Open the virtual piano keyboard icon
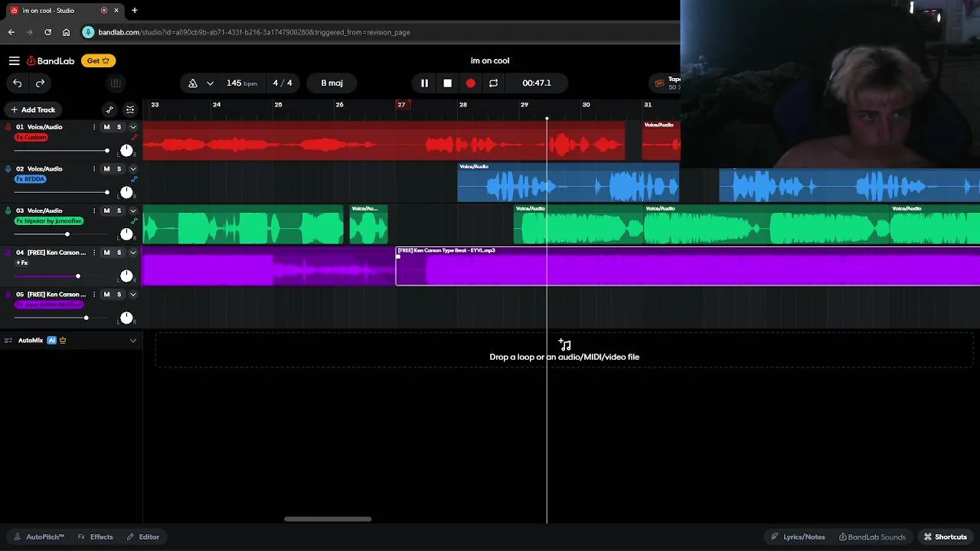The image size is (980, 551). tap(116, 83)
